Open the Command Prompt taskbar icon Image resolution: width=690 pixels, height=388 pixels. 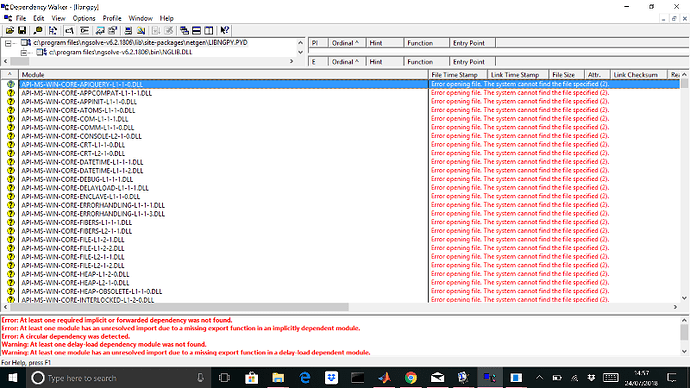[x=357, y=378]
